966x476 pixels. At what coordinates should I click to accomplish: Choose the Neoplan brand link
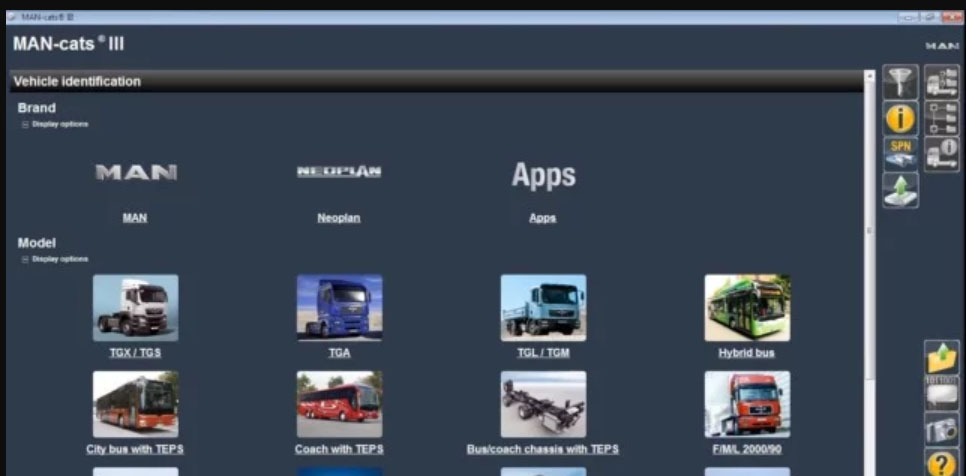click(x=338, y=218)
